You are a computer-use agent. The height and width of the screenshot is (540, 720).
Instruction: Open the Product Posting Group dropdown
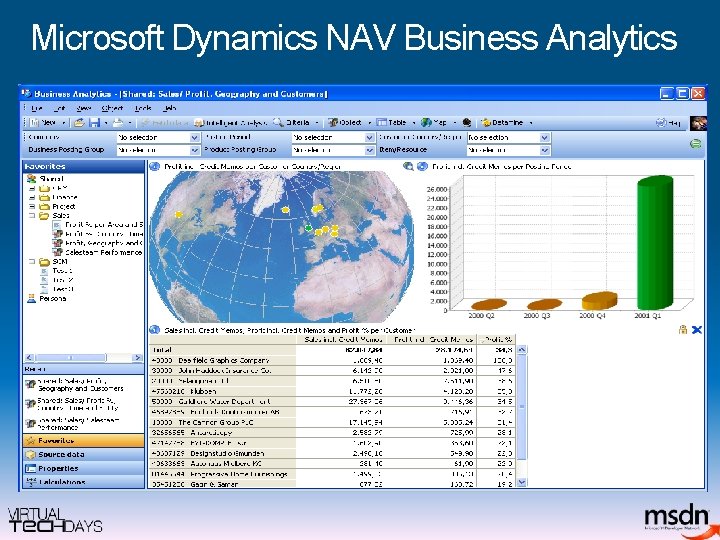pyautogui.click(x=370, y=150)
